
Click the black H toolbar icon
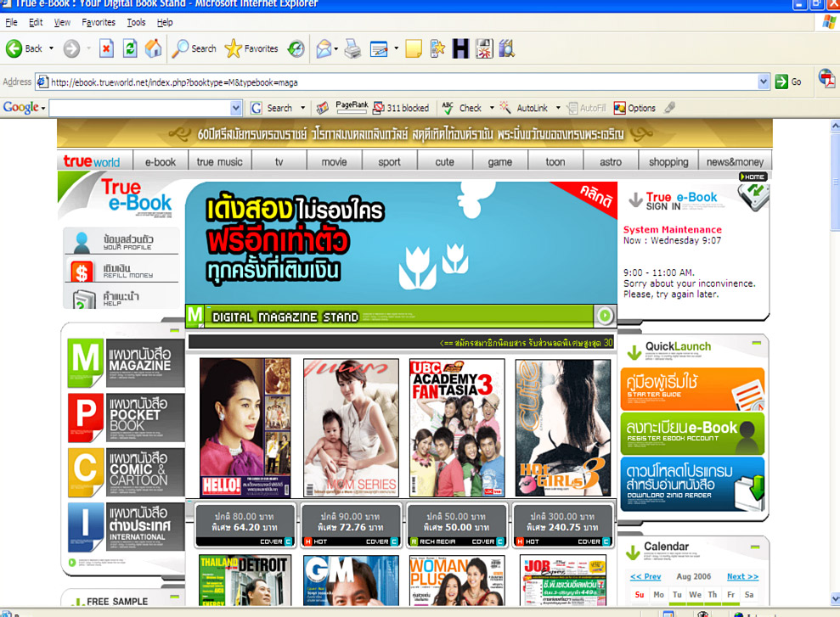click(460, 48)
